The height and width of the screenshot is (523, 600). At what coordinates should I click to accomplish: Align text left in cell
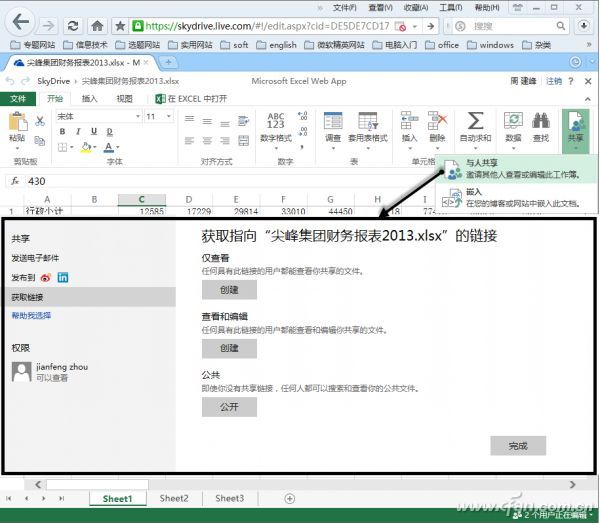(189, 141)
